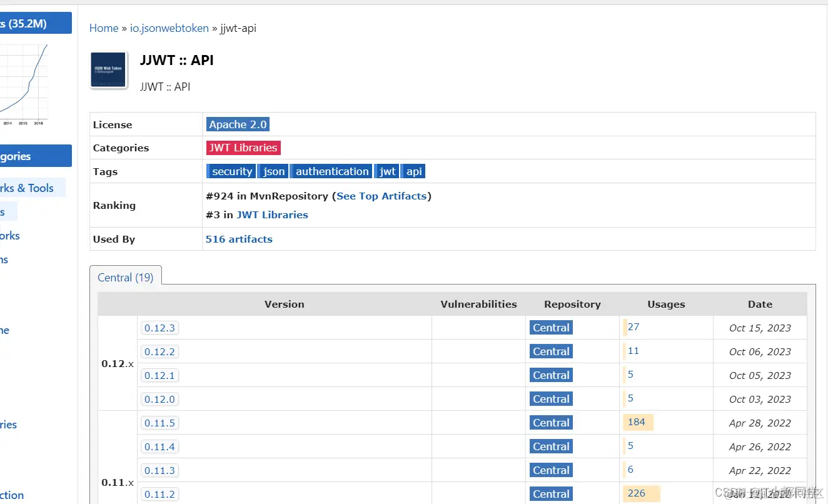Image resolution: width=828 pixels, height=504 pixels.
Task: Click the Apache 2.0 license badge
Action: (x=238, y=124)
